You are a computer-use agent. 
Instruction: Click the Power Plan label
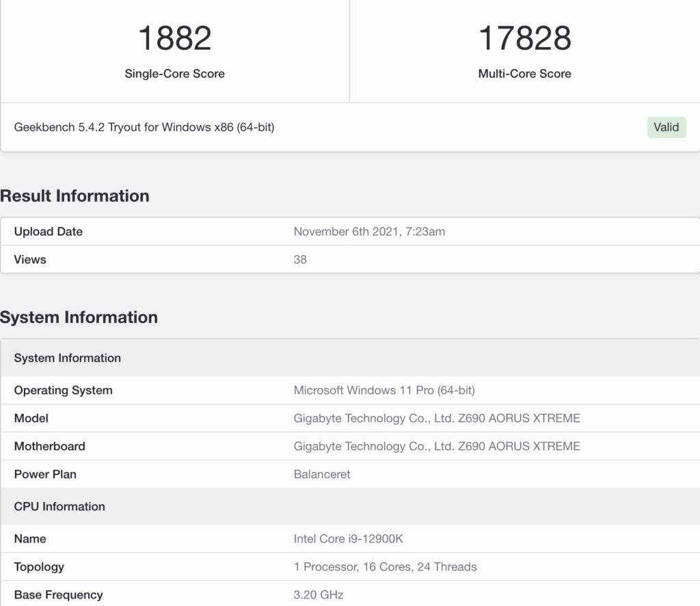coord(45,474)
